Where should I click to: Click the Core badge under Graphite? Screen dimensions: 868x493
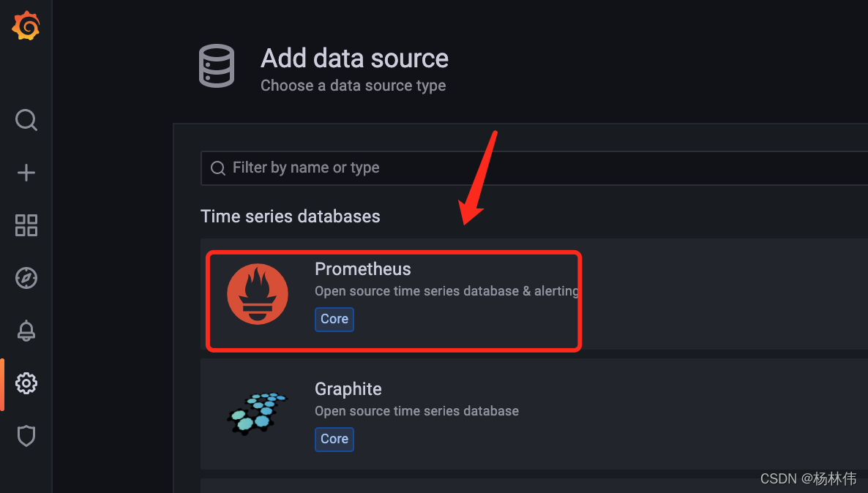click(x=334, y=440)
